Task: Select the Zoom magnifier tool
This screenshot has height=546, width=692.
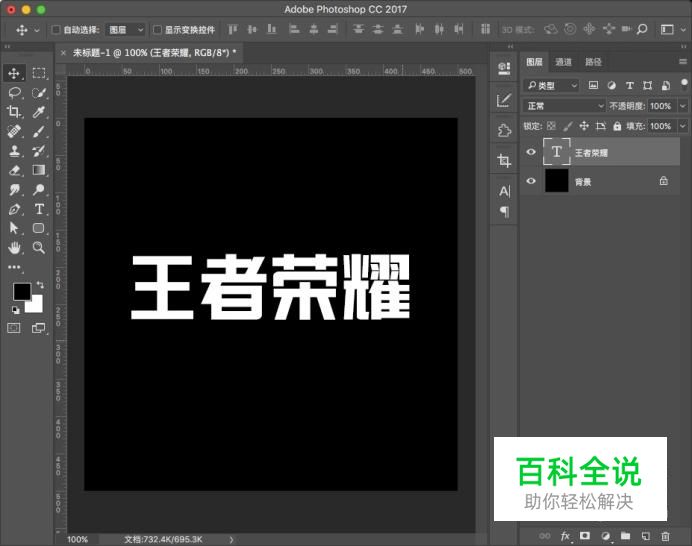Action: point(39,248)
